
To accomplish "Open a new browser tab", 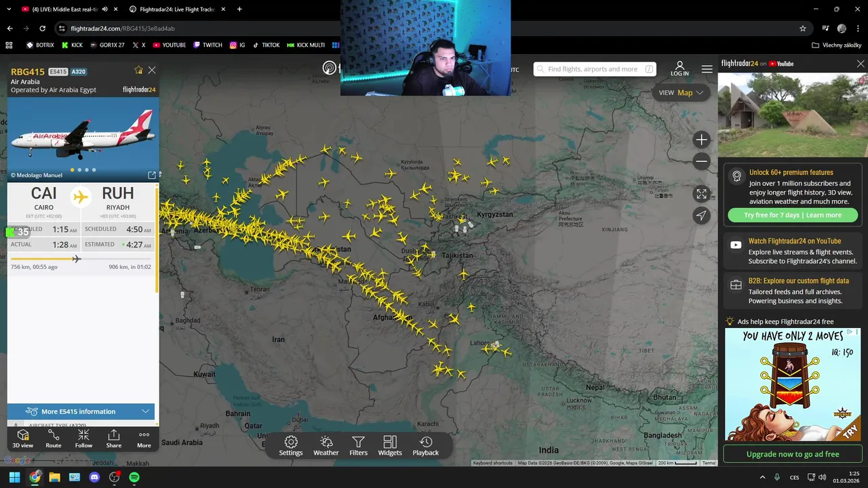I will click(x=239, y=9).
